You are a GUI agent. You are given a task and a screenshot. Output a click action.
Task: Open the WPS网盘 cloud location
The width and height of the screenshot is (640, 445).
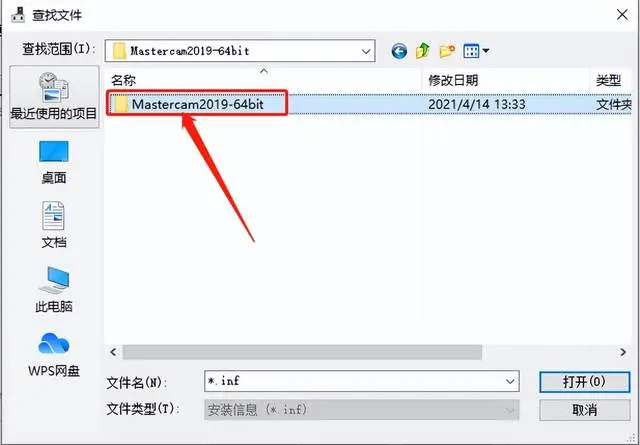54,354
